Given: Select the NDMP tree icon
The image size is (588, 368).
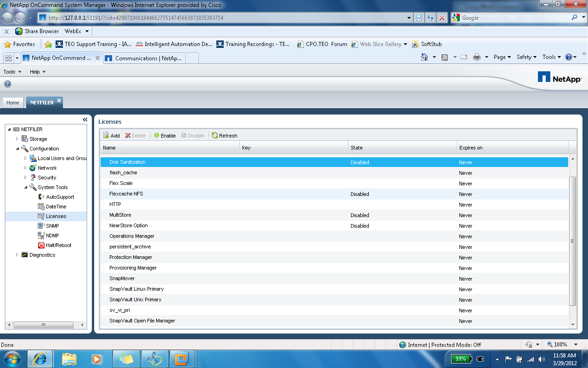Looking at the screenshot, I should coord(41,236).
